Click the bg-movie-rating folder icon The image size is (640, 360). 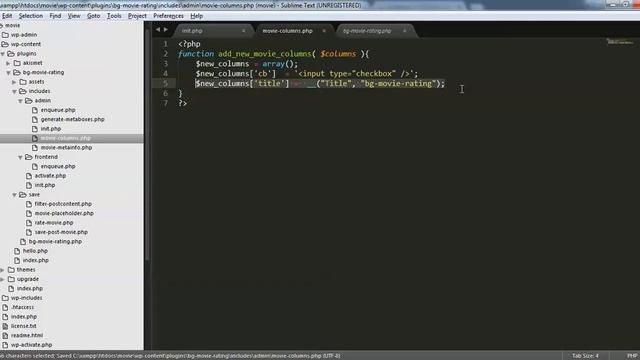coord(17,72)
